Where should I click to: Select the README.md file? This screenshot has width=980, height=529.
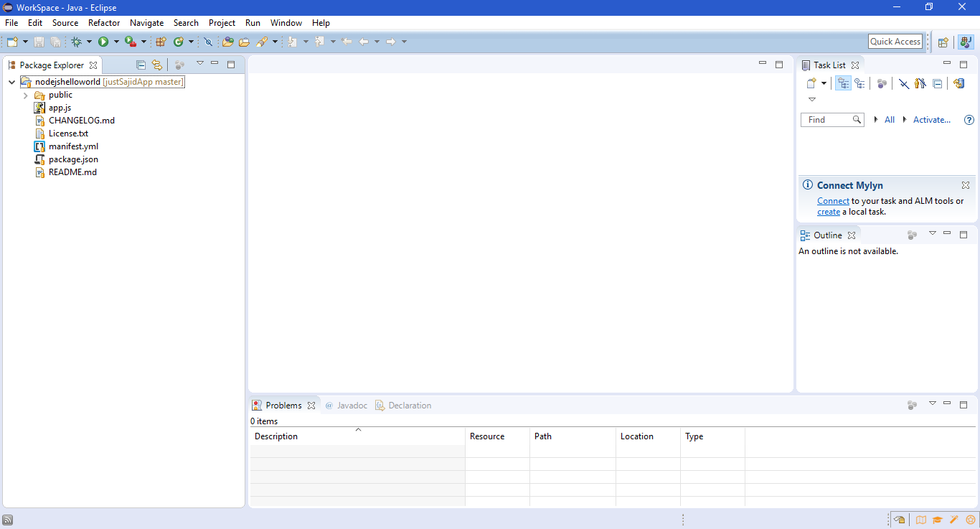pyautogui.click(x=72, y=172)
